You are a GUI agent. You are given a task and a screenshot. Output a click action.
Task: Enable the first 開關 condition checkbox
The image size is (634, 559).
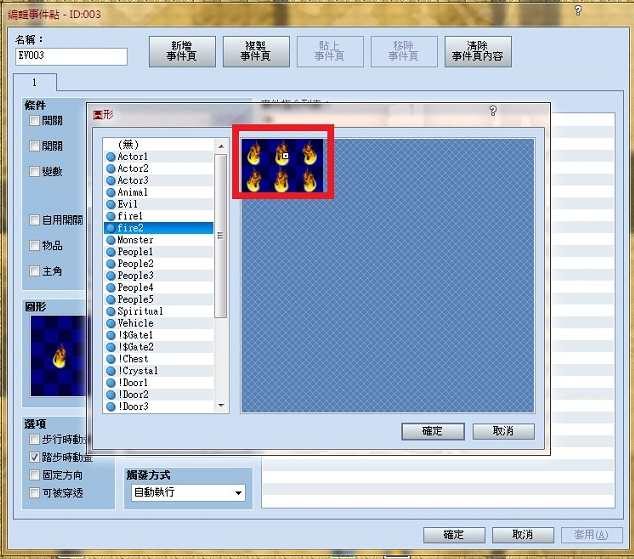(x=34, y=120)
